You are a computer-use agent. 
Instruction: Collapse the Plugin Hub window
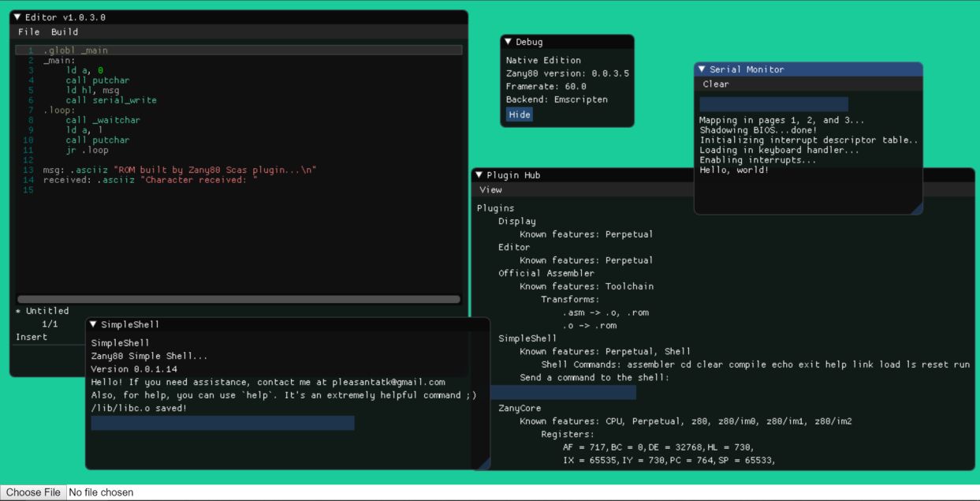[x=479, y=175]
